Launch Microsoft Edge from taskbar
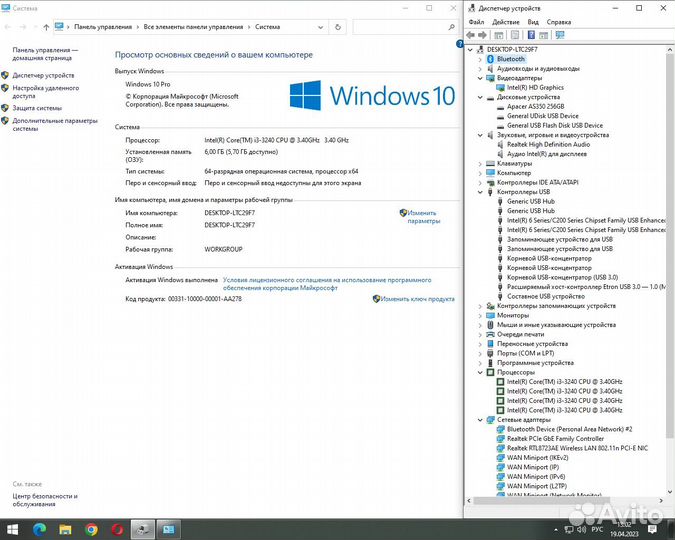 [40, 529]
